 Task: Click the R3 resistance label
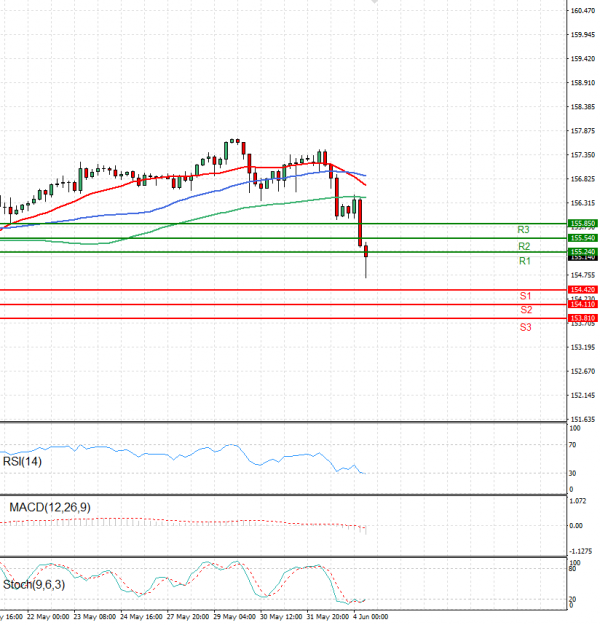pyautogui.click(x=523, y=230)
